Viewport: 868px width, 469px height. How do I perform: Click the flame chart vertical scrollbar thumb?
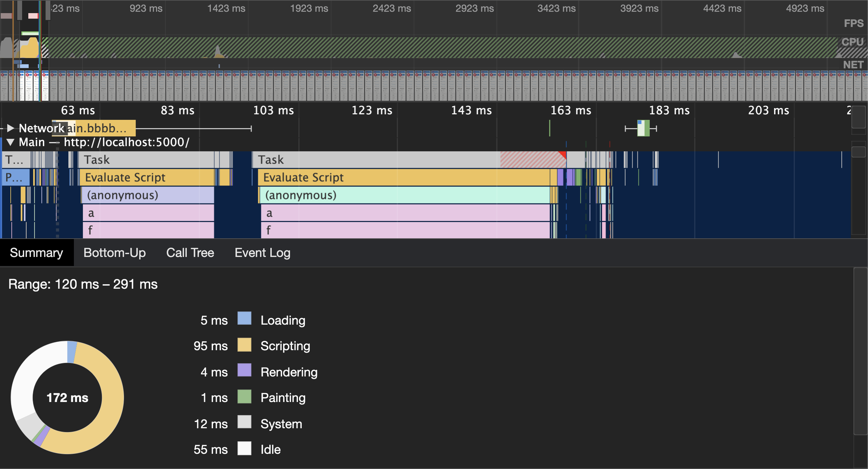pos(858,152)
